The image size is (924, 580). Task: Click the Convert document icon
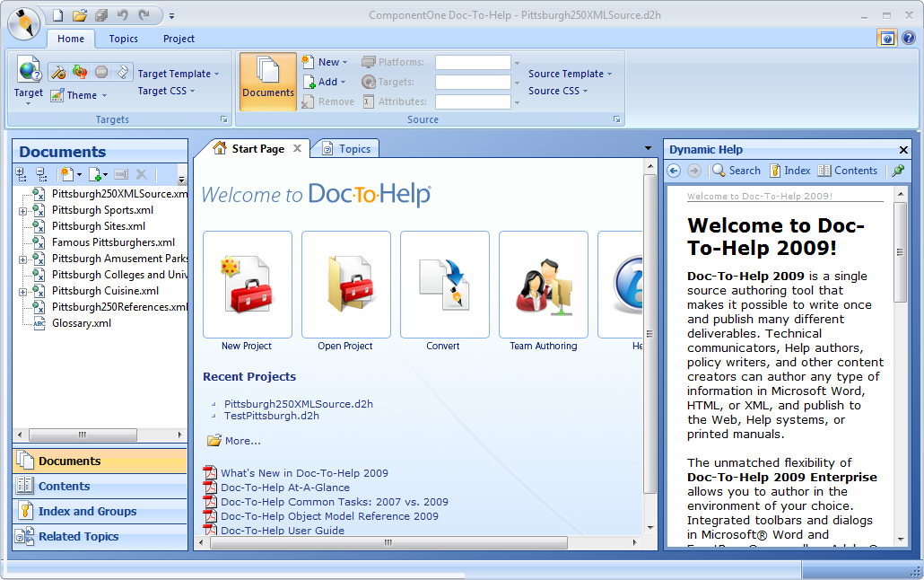click(x=445, y=285)
